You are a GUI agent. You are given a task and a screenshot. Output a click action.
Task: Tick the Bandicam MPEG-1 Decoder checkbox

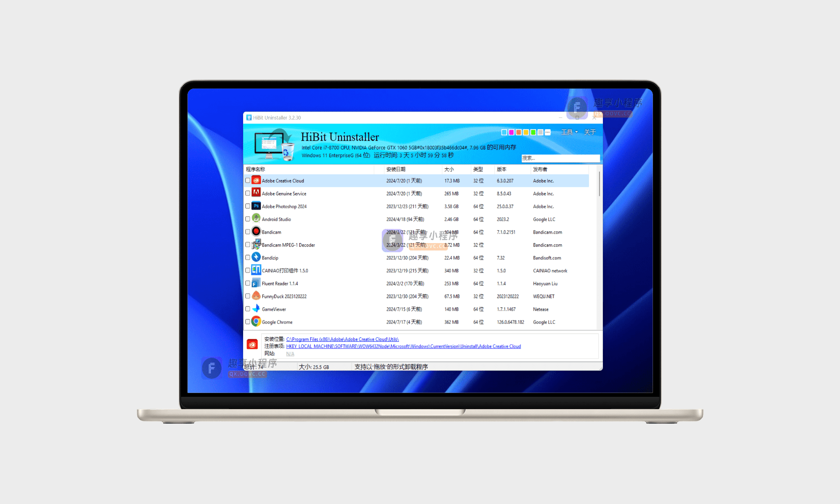(x=247, y=245)
